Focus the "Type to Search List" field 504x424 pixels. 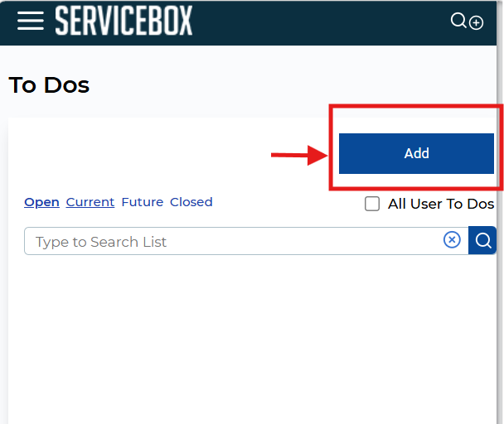(232, 242)
